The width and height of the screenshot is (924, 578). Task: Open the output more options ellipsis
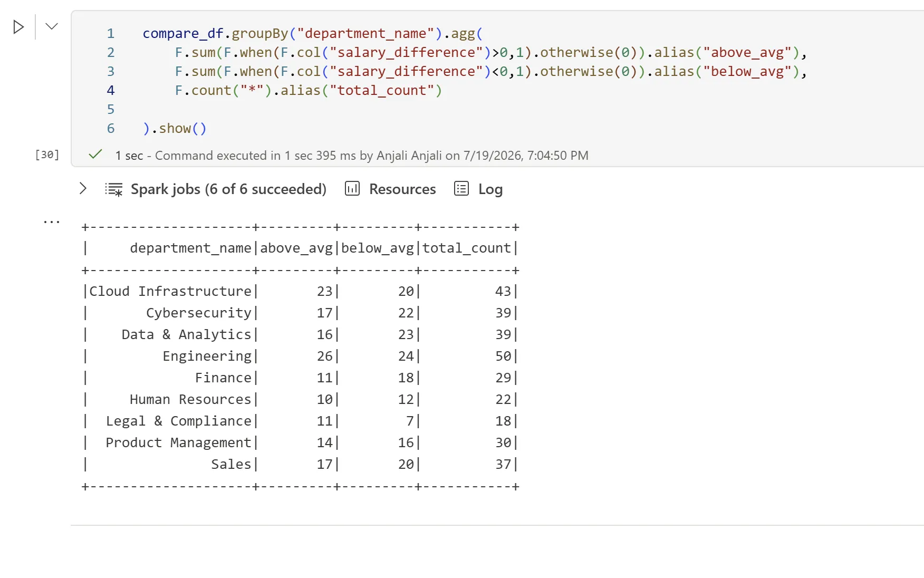[x=52, y=222]
